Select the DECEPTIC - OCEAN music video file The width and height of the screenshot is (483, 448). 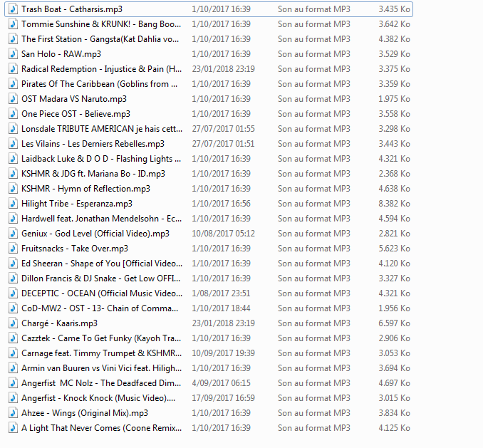coord(101,293)
